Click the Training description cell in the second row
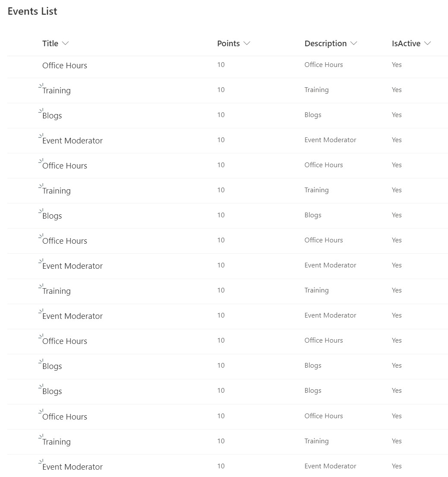This screenshot has height=477, width=448. (x=316, y=89)
